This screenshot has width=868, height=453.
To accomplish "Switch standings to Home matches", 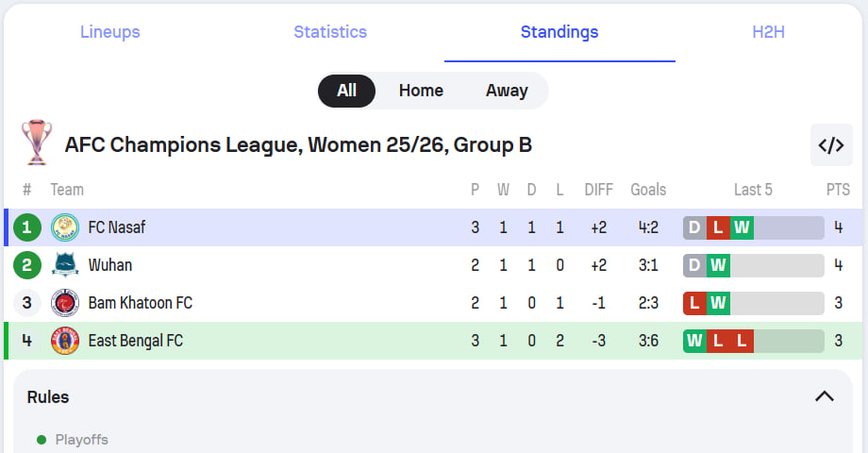I will click(421, 91).
